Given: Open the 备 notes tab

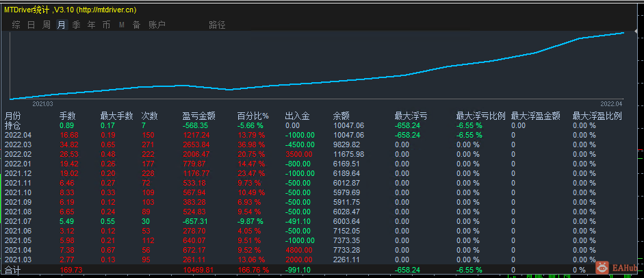Looking at the screenshot, I should (136, 25).
